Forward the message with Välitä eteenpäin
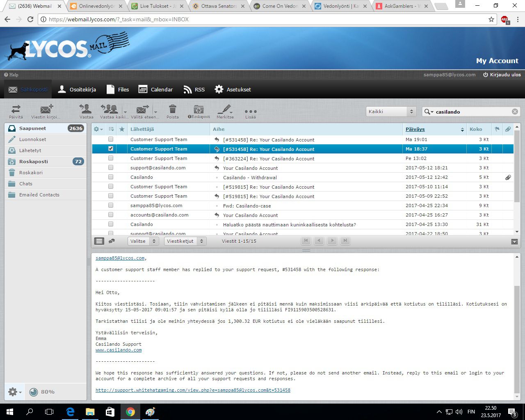 point(143,112)
